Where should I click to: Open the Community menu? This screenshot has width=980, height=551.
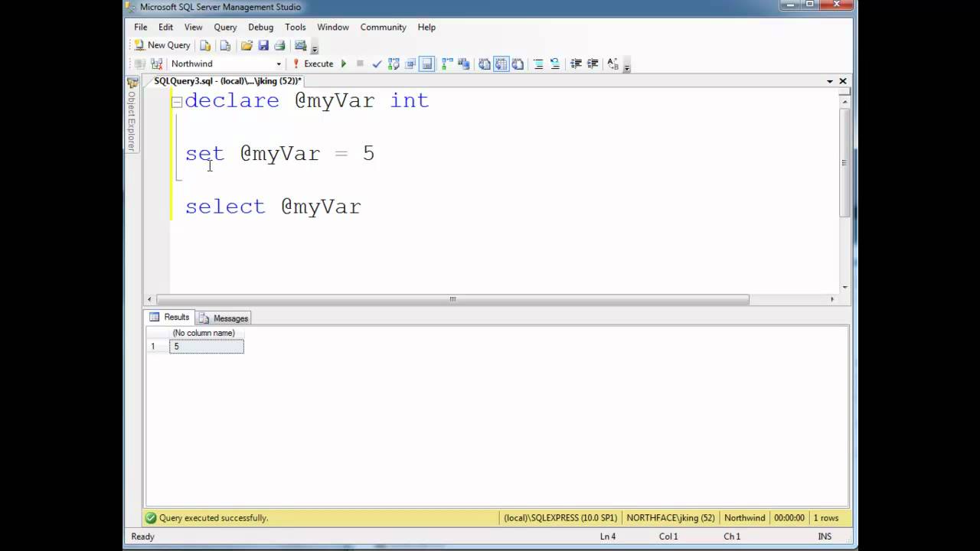click(384, 27)
